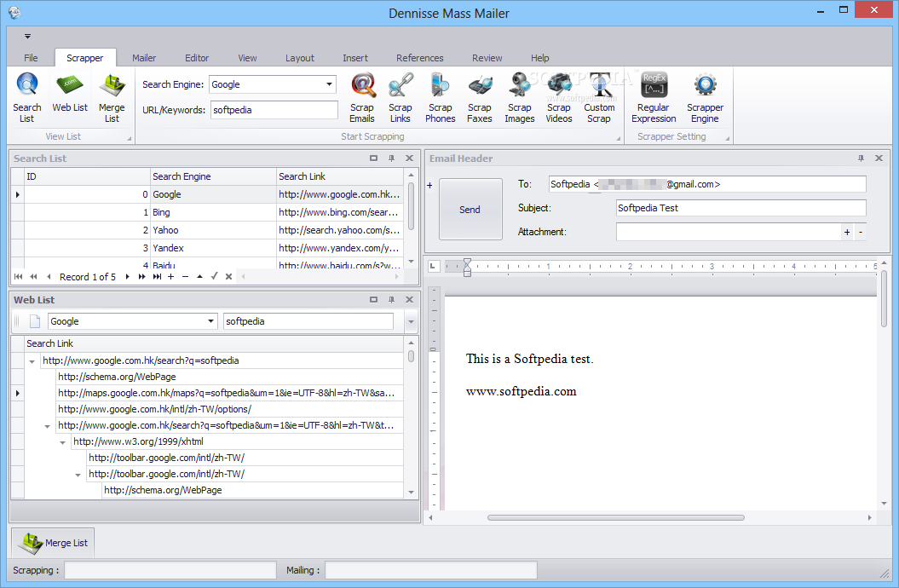This screenshot has height=588, width=899.
Task: Pin the Web List panel
Action: [392, 300]
